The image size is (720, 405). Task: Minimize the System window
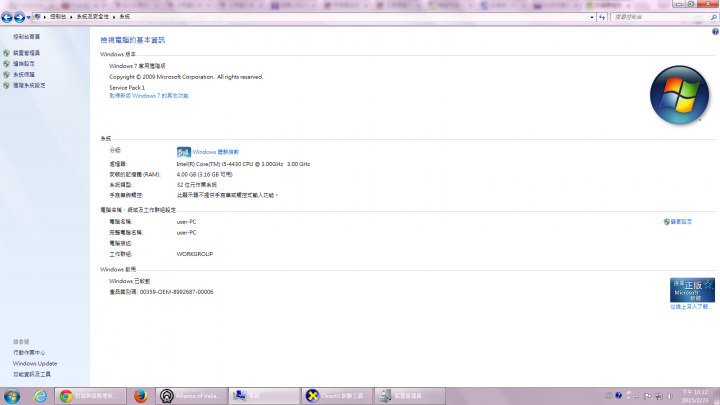[679, 4]
